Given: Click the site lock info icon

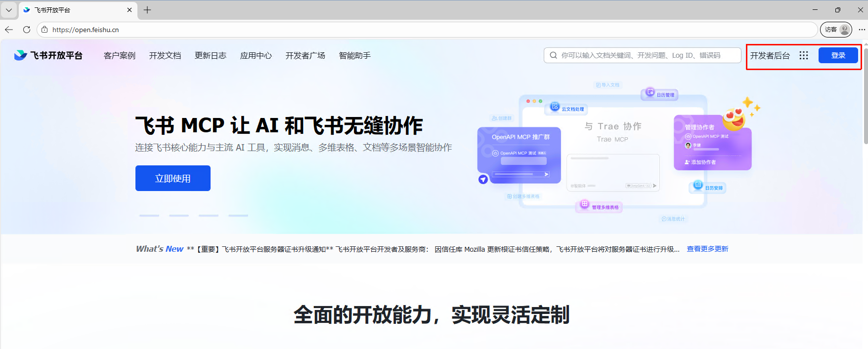Looking at the screenshot, I should click(x=44, y=30).
